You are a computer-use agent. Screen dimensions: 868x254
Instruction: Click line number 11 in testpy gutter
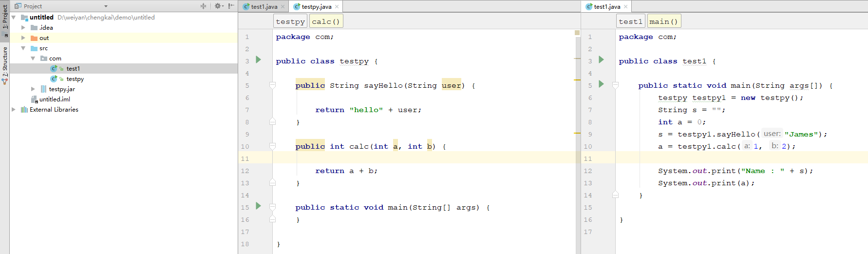(245, 158)
